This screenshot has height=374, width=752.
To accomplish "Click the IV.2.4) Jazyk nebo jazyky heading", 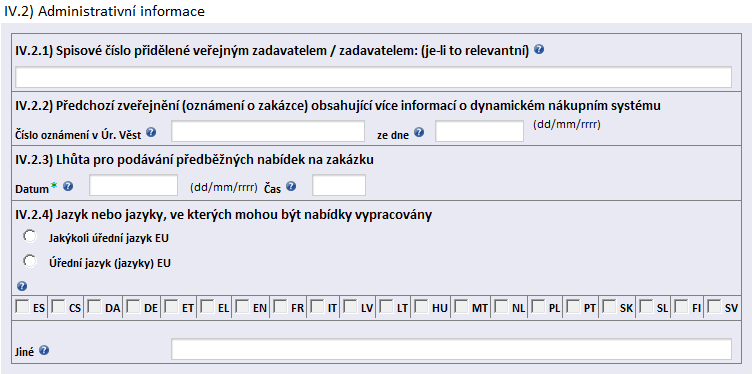I will [x=223, y=215].
